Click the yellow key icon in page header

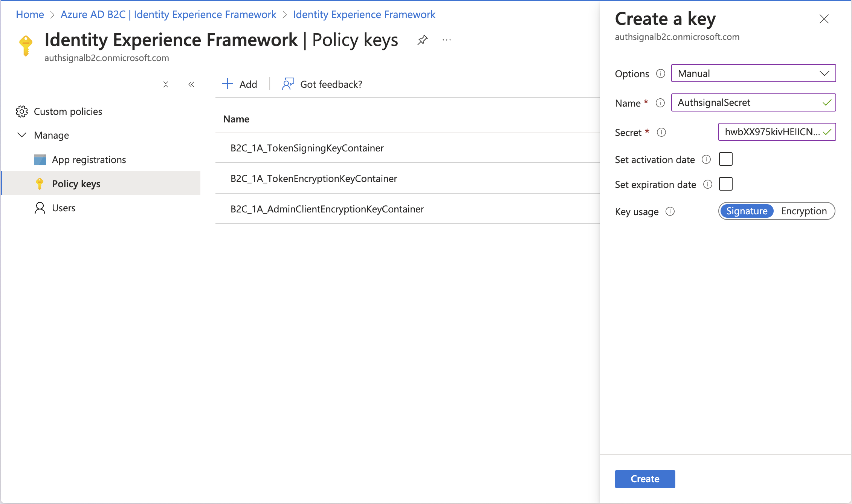(x=26, y=46)
